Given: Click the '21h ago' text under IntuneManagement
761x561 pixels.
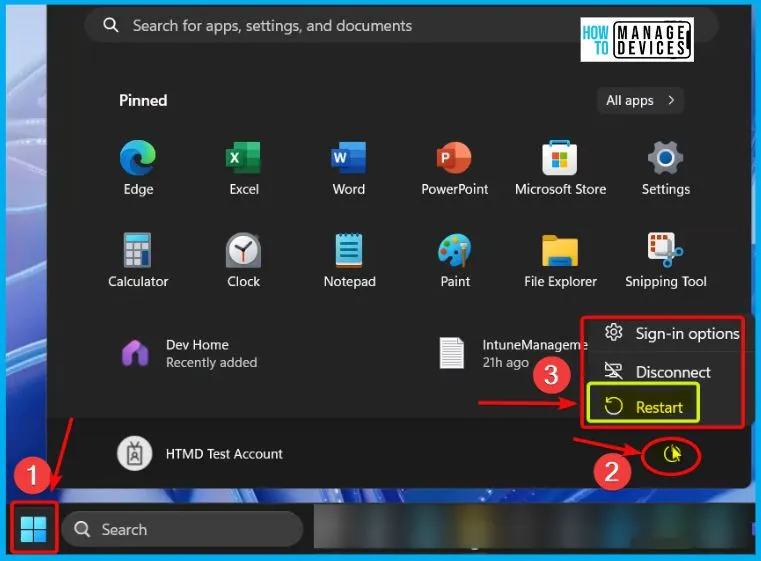Looking at the screenshot, I should click(x=505, y=363).
